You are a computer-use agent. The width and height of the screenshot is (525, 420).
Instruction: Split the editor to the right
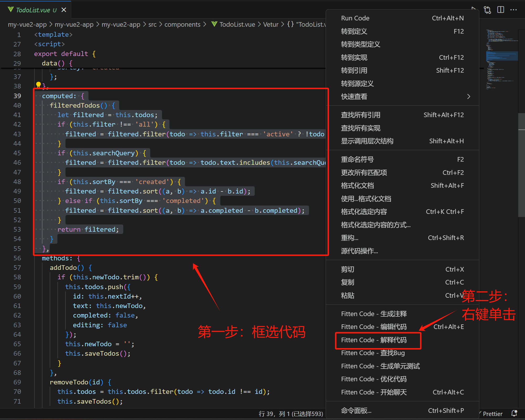pos(501,10)
